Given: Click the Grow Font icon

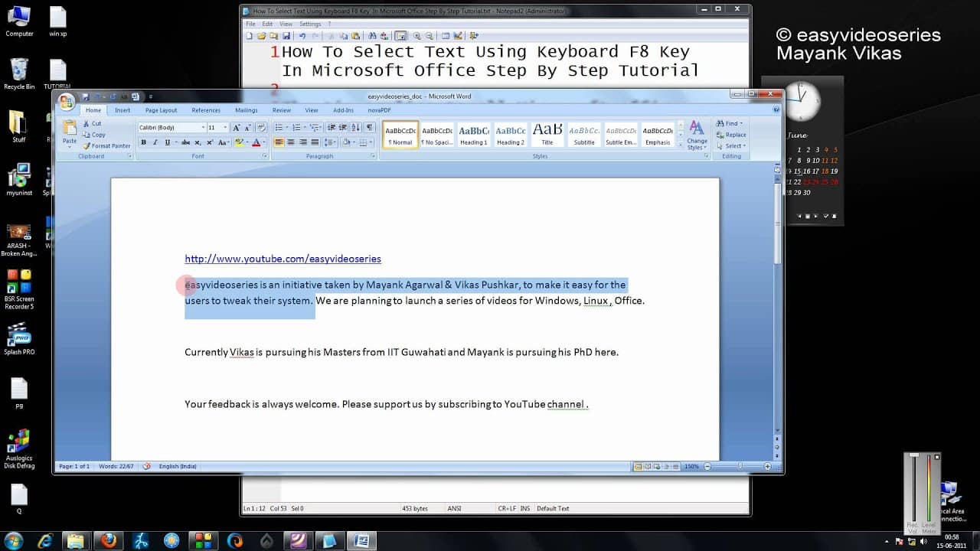Looking at the screenshot, I should tap(237, 128).
